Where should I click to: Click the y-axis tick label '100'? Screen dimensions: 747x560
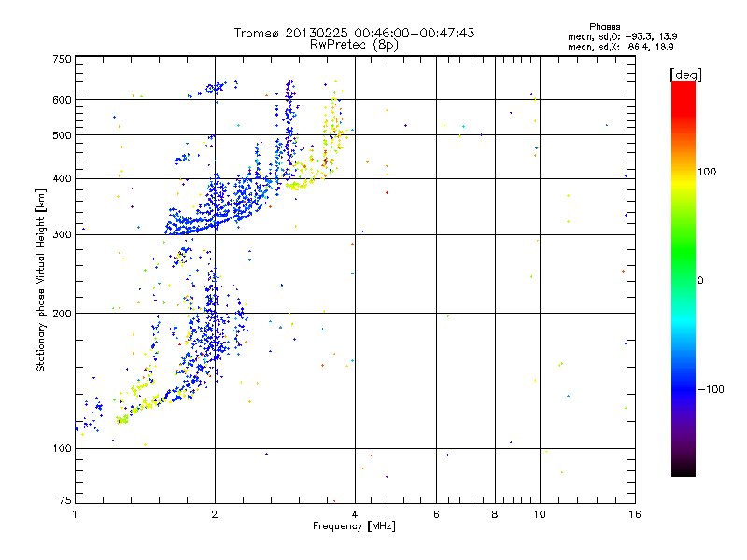(63, 448)
